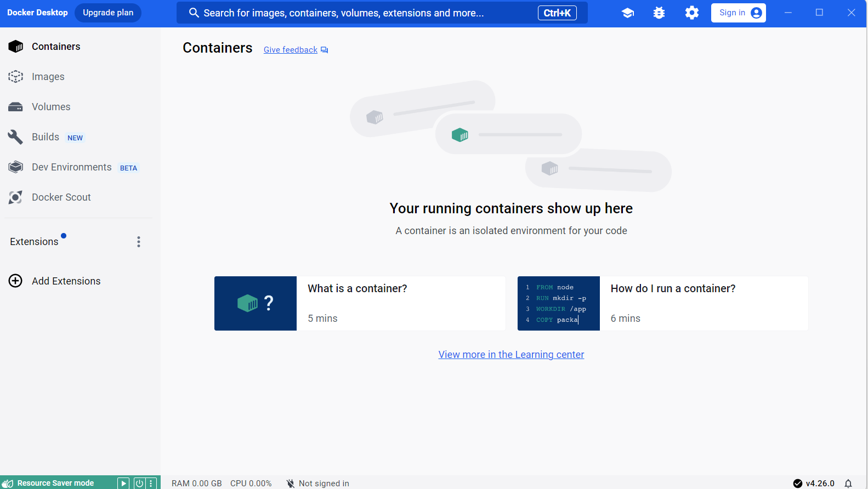Screen dimensions: 868x489
Task: Maximize the Docker Desktop window
Action: [819, 13]
